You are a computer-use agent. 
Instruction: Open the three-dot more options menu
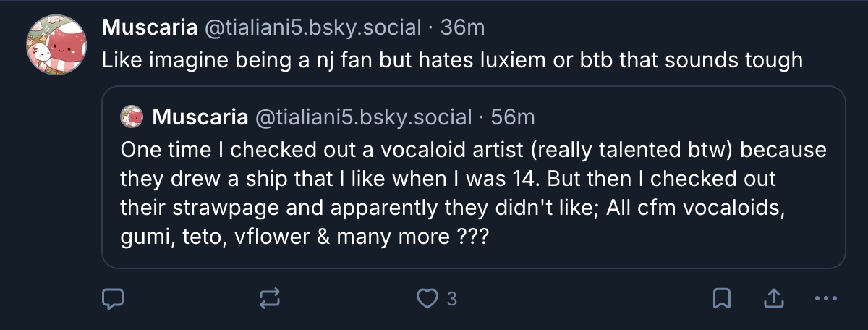(x=825, y=298)
